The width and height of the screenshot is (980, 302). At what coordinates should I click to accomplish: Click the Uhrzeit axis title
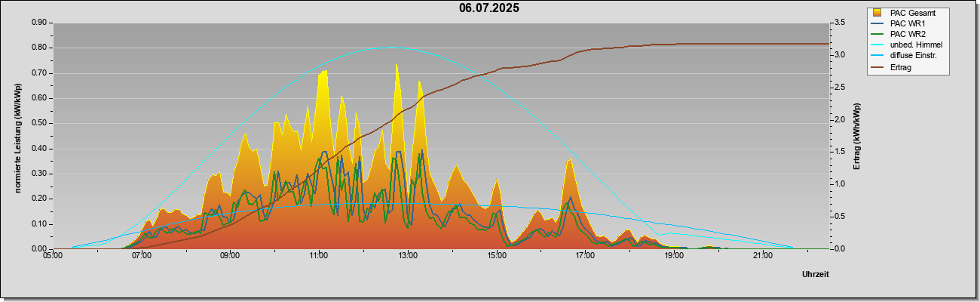(815, 275)
